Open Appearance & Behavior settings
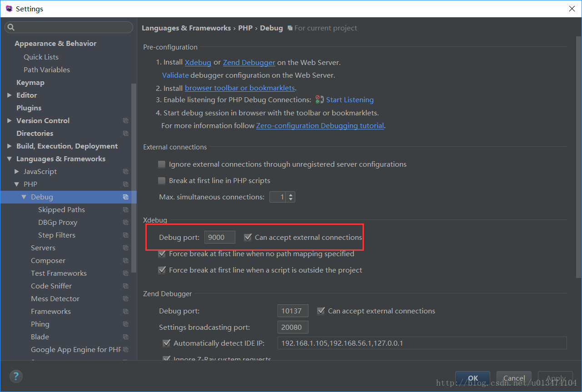This screenshot has height=392, width=582. point(55,44)
